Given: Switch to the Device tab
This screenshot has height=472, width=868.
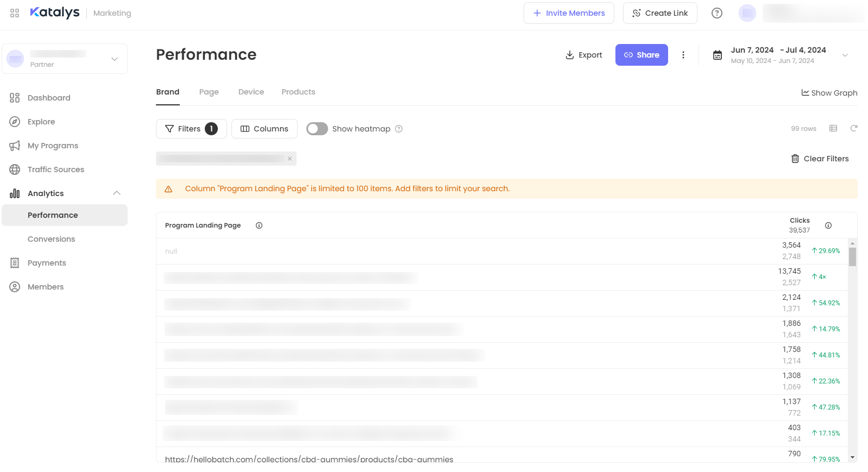Looking at the screenshot, I should [251, 92].
